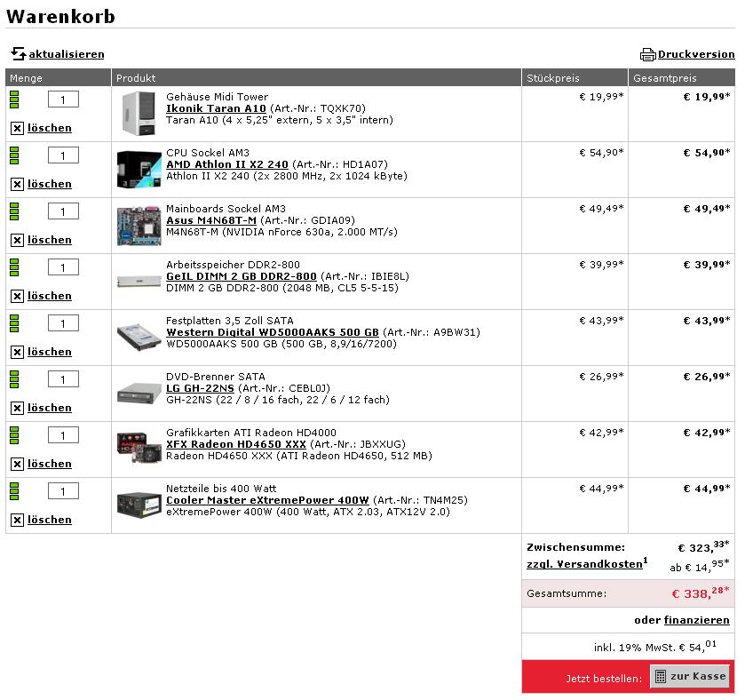This screenshot has width=745, height=700.
Task: Click green availability bars for AMD Athlon II
Action: point(14,155)
